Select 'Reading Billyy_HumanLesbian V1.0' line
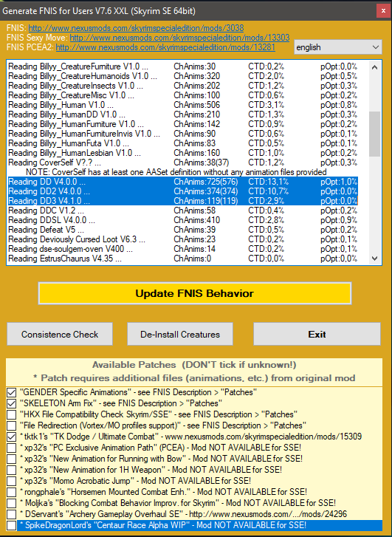Screen dimensions: 392x537 (x=183, y=153)
